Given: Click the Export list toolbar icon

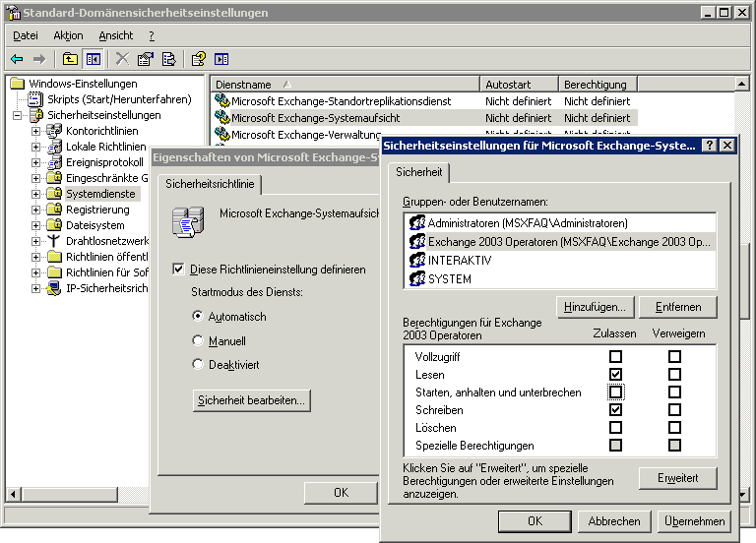Looking at the screenshot, I should (x=168, y=59).
